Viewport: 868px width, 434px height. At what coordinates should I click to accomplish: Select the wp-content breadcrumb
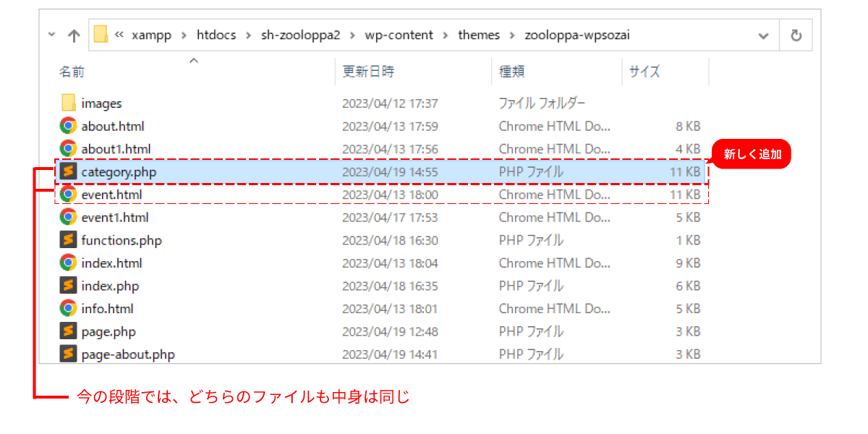(x=399, y=35)
